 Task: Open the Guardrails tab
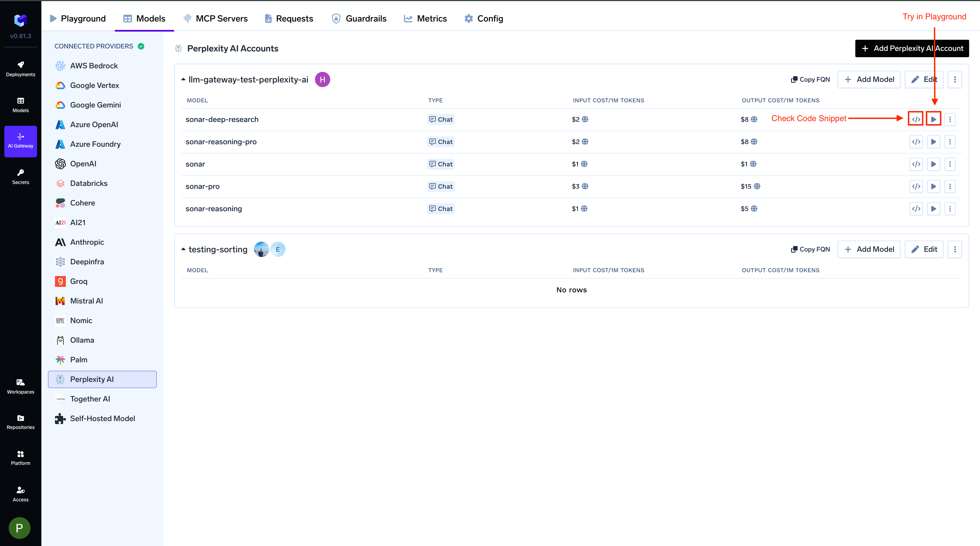click(359, 18)
